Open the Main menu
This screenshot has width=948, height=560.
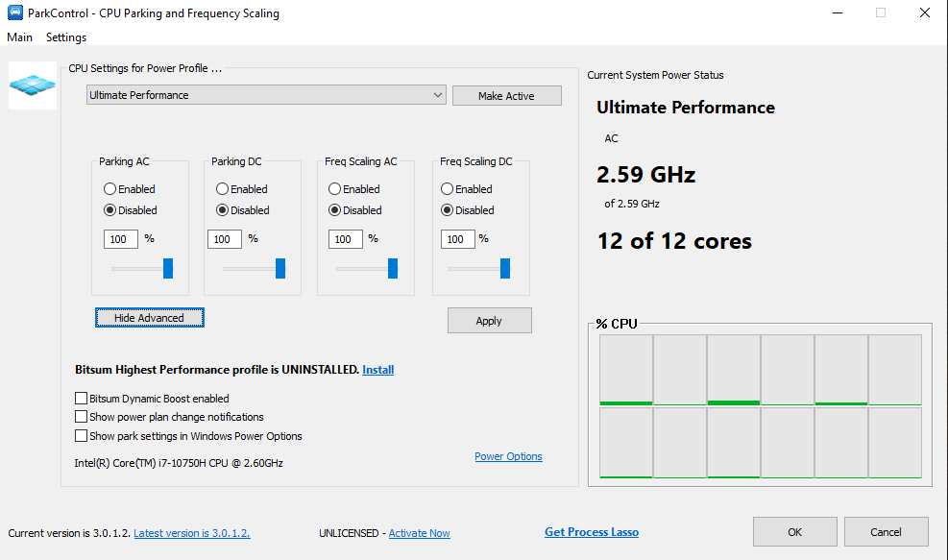pyautogui.click(x=19, y=37)
